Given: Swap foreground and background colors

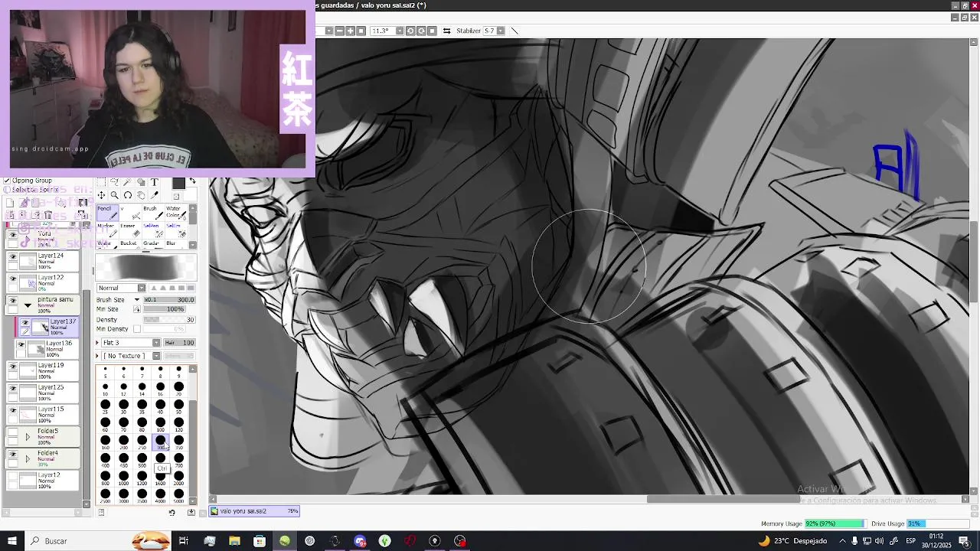Looking at the screenshot, I should (x=192, y=181).
